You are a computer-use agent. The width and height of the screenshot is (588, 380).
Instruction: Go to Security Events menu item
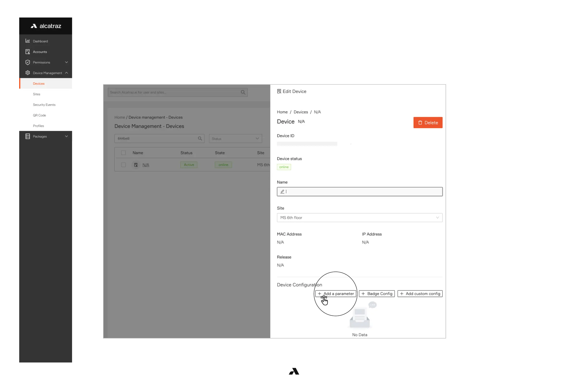(44, 105)
